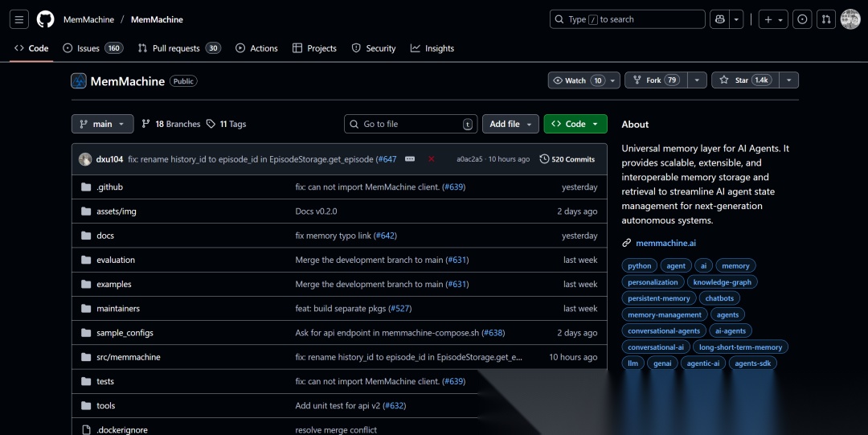Open the Copilot dropdown arrow
Image resolution: width=868 pixels, height=435 pixels.
click(736, 19)
